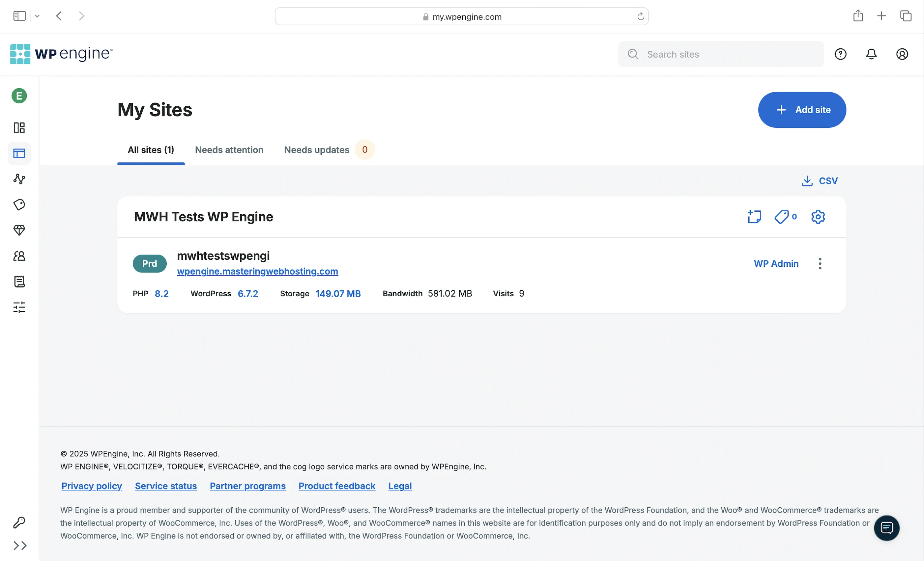This screenshot has width=924, height=561.
Task: Expand Safari sidebar dropdown arrow
Action: click(x=37, y=16)
